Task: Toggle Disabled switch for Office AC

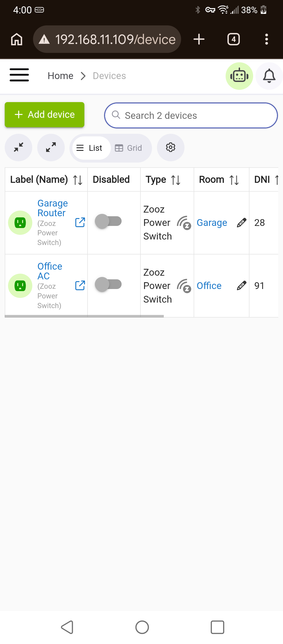Action: [x=108, y=284]
